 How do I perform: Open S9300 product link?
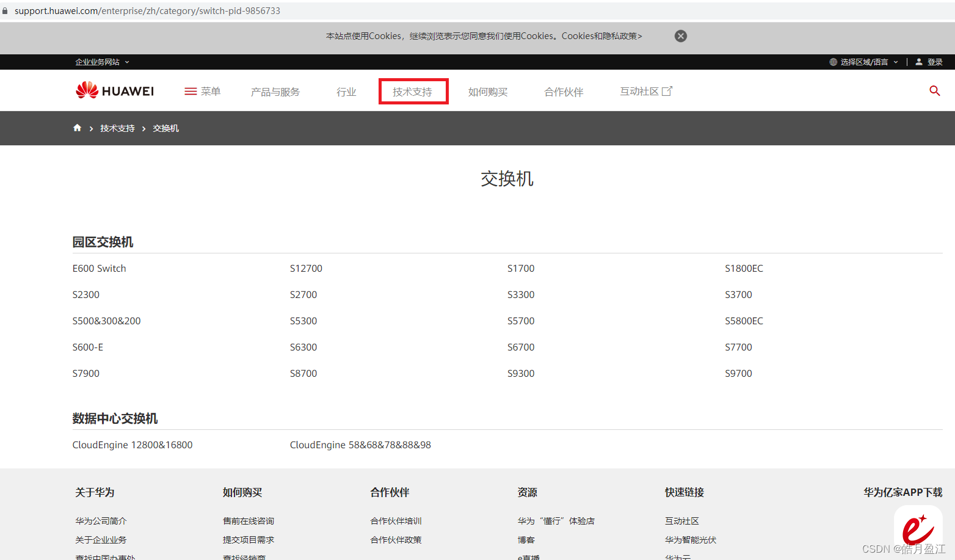521,373
